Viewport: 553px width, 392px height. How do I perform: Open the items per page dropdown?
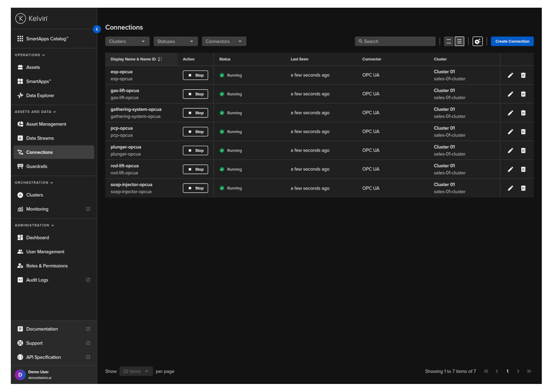(x=136, y=371)
